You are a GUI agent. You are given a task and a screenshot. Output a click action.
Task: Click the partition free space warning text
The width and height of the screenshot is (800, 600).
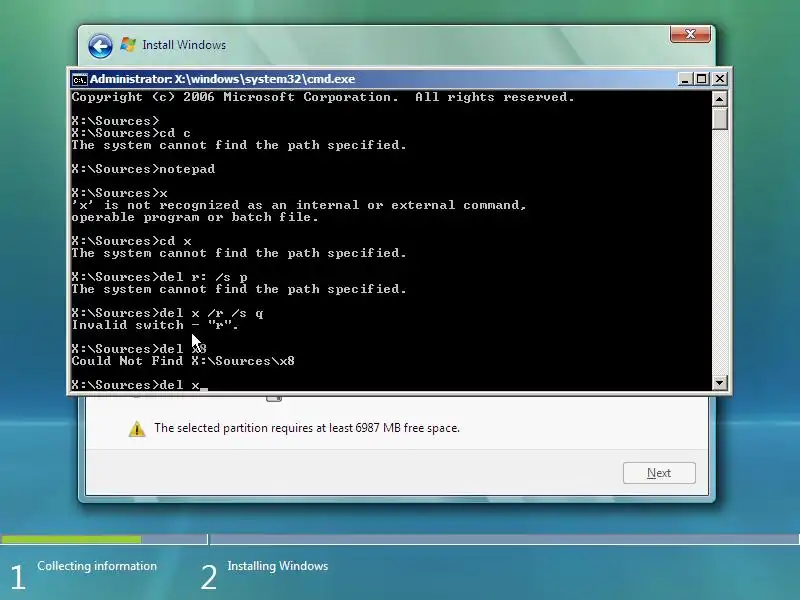307,428
